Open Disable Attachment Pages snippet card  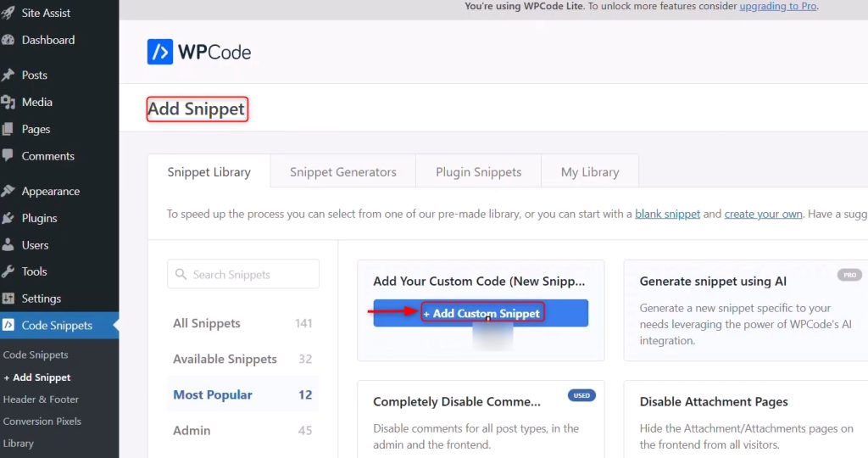(x=746, y=419)
